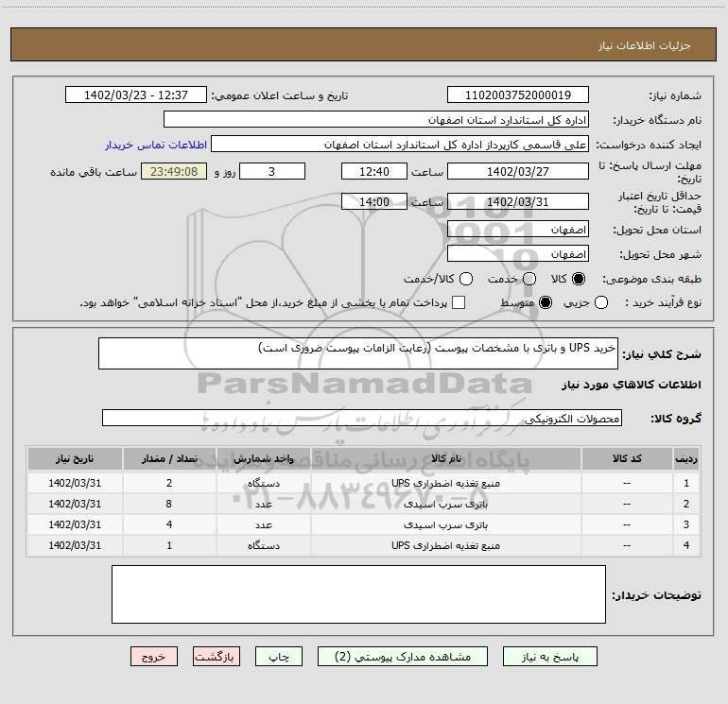Click the deadline time 12:40 field

click(x=374, y=171)
